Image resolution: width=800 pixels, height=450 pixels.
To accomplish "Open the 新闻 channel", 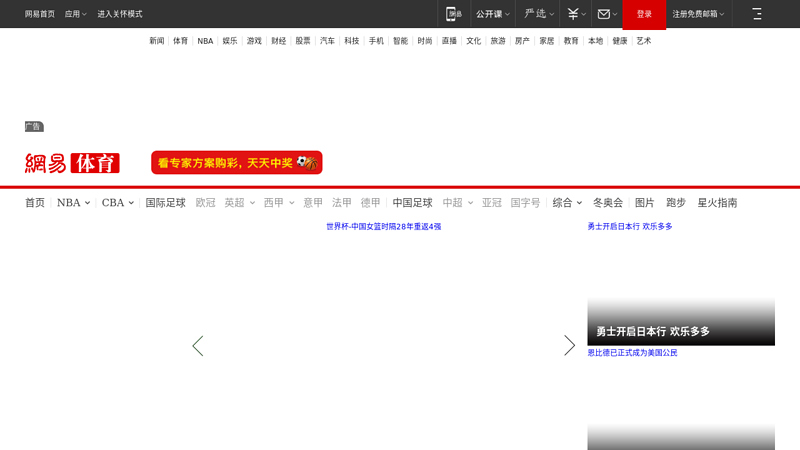I will pos(157,41).
